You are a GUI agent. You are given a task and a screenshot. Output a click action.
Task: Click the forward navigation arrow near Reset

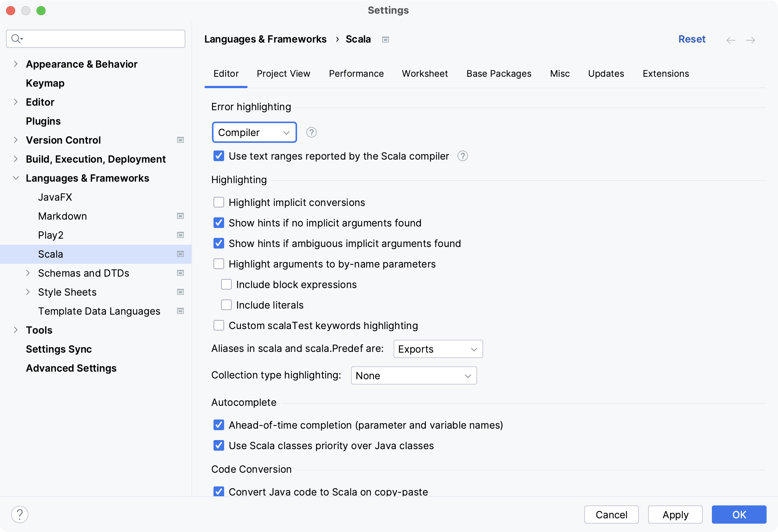[751, 40]
